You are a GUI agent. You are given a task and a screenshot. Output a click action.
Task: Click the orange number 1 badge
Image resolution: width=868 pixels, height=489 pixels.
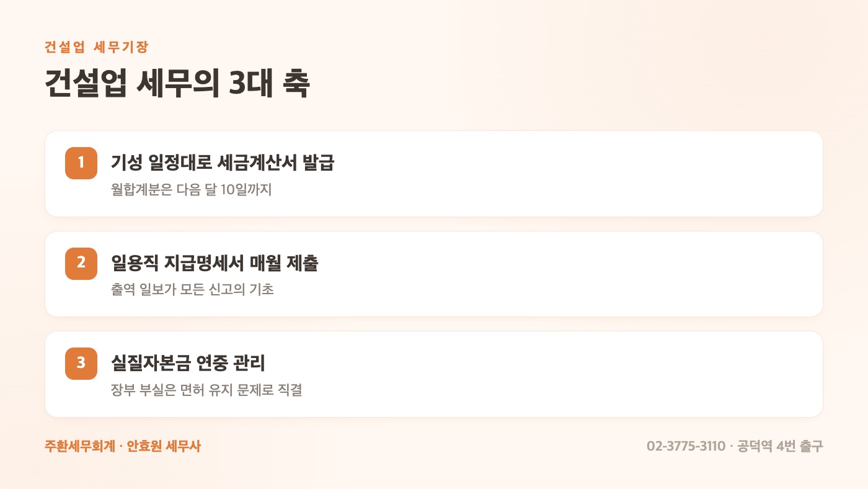coord(81,163)
